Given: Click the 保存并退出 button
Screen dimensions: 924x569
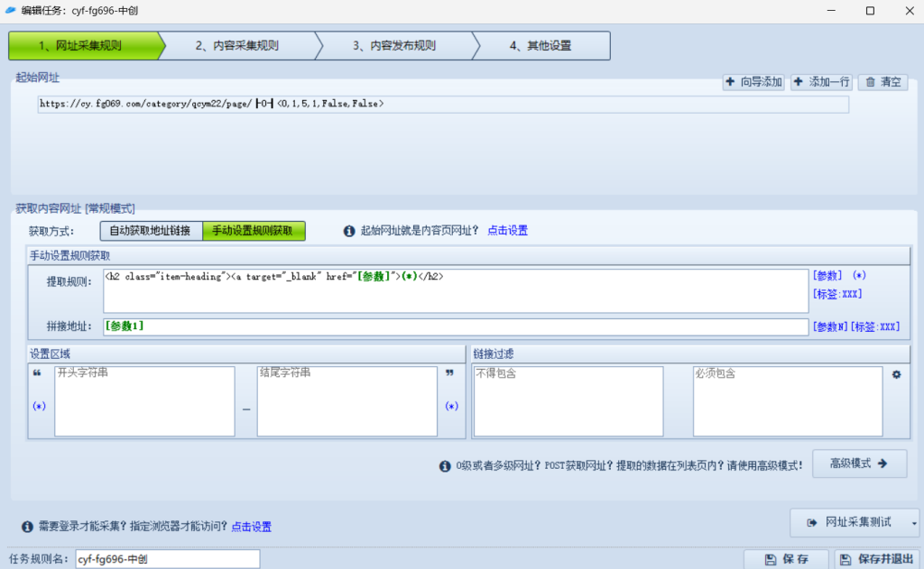Looking at the screenshot, I should (x=876, y=559).
